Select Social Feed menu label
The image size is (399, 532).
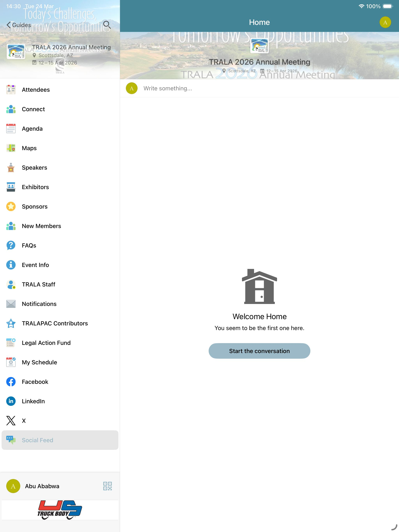click(38, 440)
